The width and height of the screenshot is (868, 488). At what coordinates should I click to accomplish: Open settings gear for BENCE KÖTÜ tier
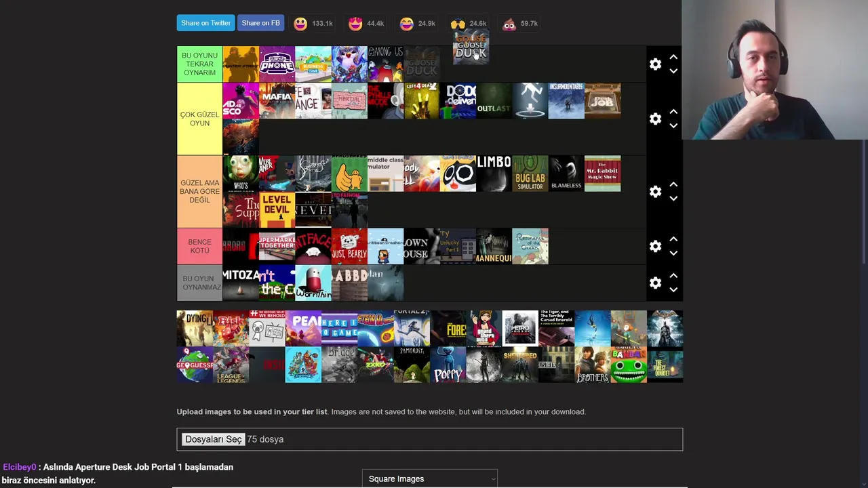pyautogui.click(x=655, y=246)
